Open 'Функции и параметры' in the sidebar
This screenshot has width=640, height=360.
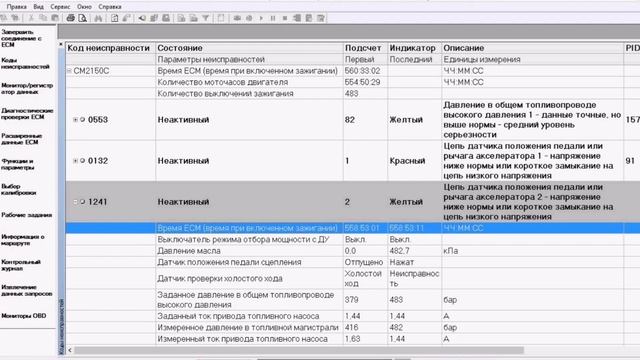pyautogui.click(x=18, y=164)
